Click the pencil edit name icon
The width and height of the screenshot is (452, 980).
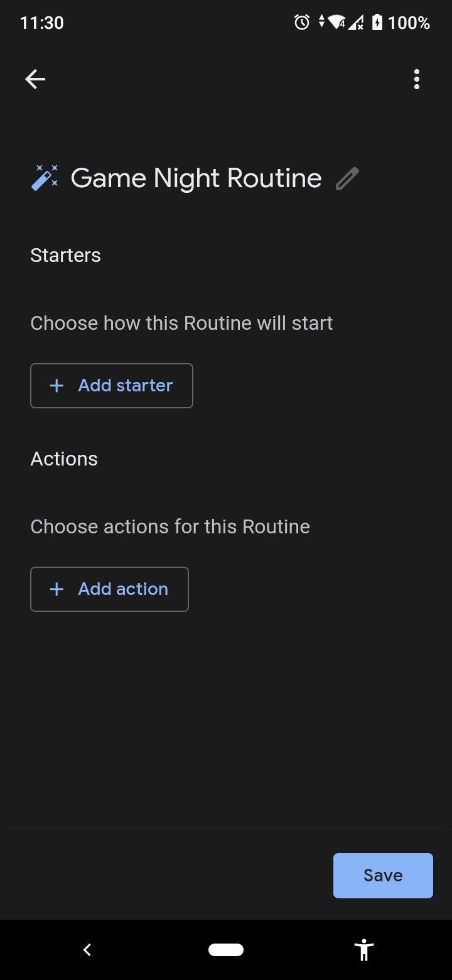[347, 178]
